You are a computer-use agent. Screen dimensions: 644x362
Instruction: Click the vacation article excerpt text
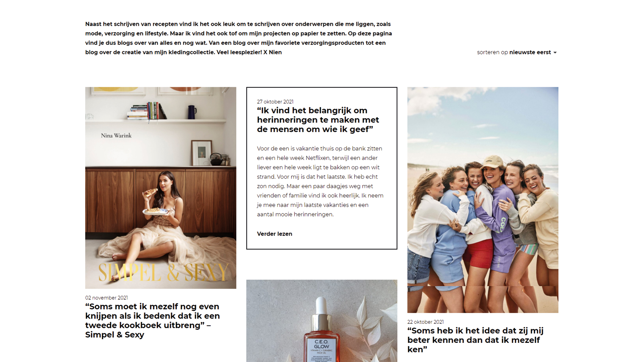320,181
